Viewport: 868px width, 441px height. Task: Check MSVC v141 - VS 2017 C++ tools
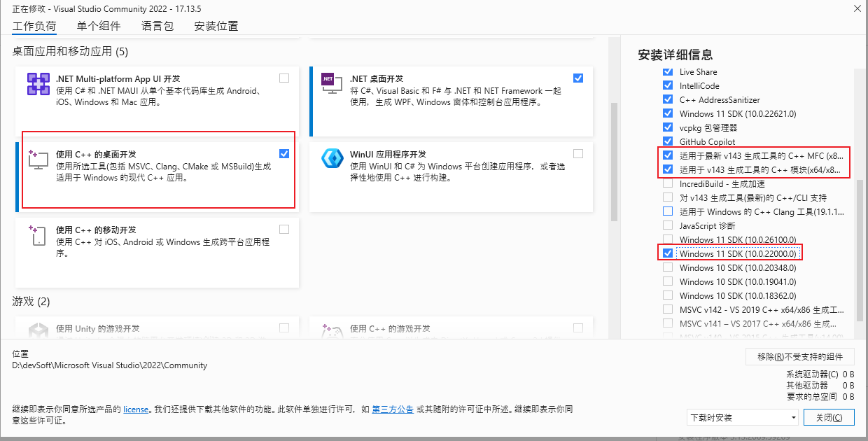click(x=668, y=323)
